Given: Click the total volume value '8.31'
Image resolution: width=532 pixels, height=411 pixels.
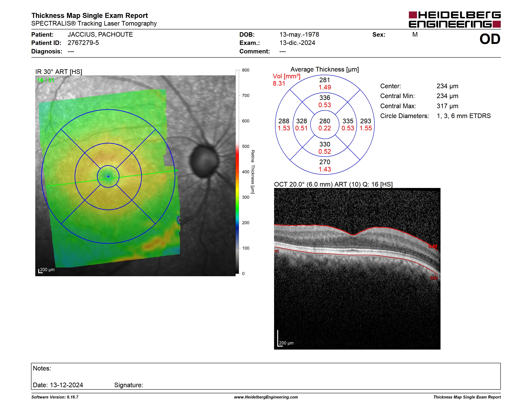Looking at the screenshot, I should pos(279,84).
